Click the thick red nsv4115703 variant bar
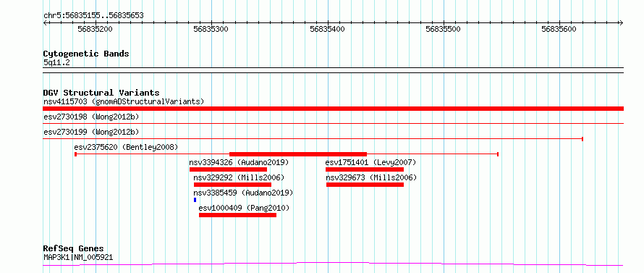Screen dimensions: 644x273 [333, 109]
